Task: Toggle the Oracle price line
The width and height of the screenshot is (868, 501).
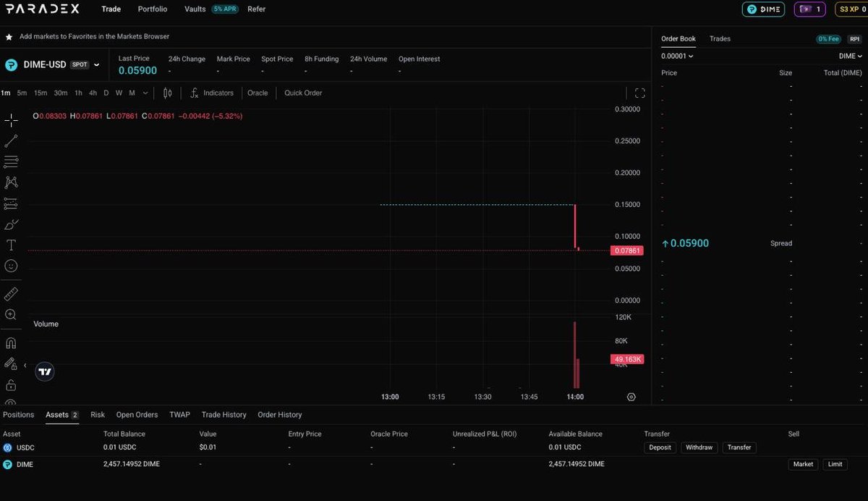Action: coord(258,93)
